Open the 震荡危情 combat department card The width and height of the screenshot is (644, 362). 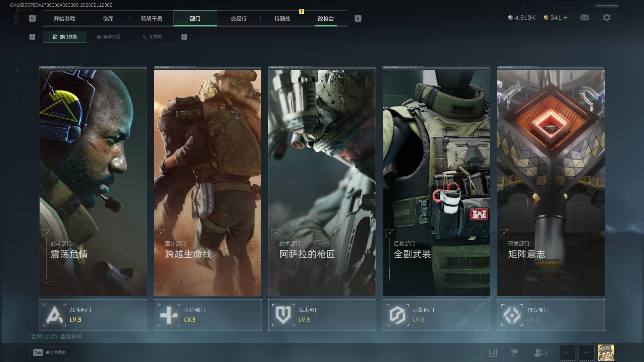[x=93, y=183]
